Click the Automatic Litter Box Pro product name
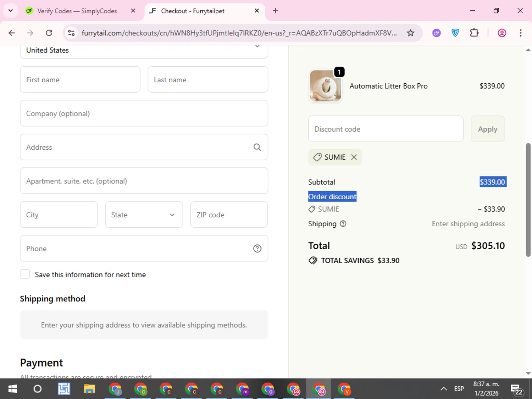Viewport: 532px width, 399px height. pos(388,86)
